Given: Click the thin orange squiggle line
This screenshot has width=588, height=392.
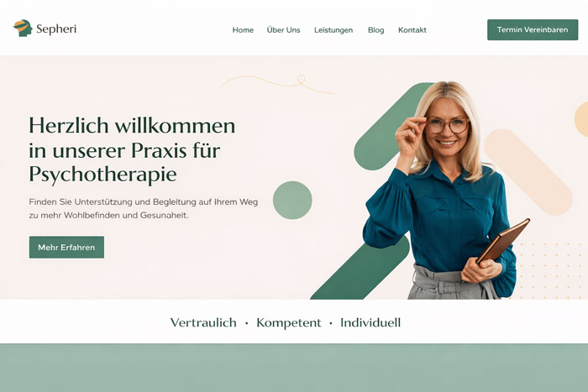Looking at the screenshot, I should click(x=278, y=84).
